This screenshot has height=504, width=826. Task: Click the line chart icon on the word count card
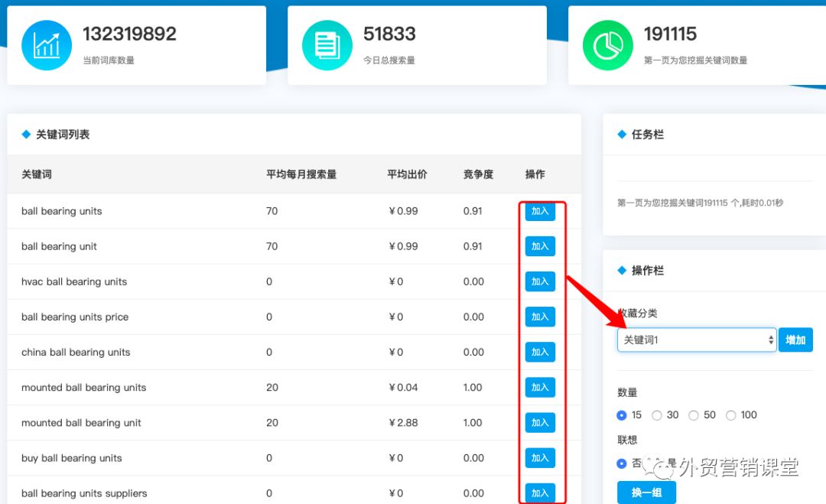pos(46,45)
